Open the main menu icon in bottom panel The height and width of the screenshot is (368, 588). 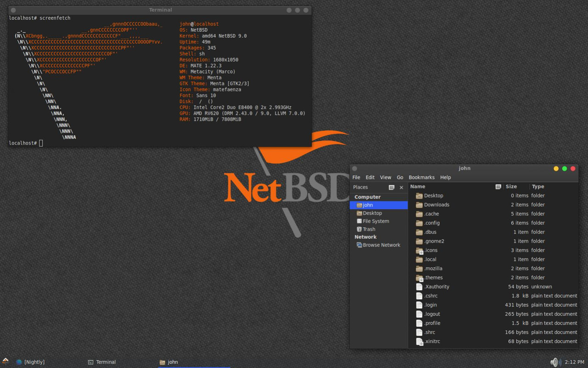pos(6,362)
